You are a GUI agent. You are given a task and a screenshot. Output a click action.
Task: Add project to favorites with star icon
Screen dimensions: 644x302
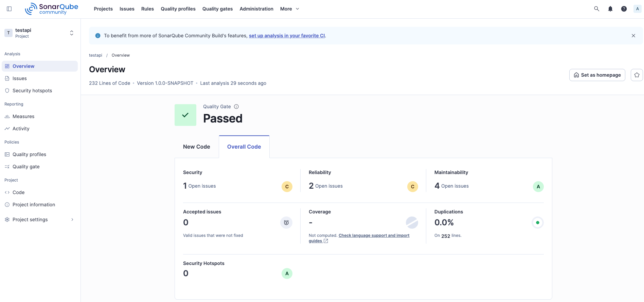coord(637,75)
